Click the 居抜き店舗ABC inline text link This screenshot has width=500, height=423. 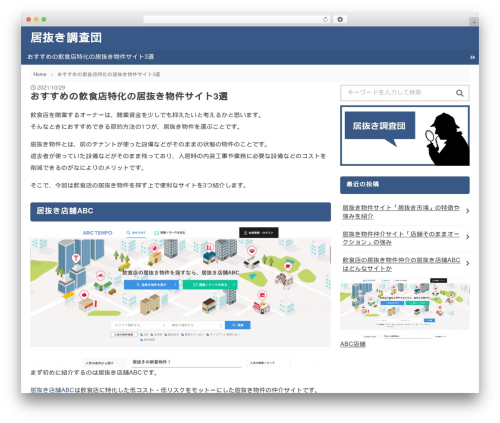pyautogui.click(x=52, y=390)
